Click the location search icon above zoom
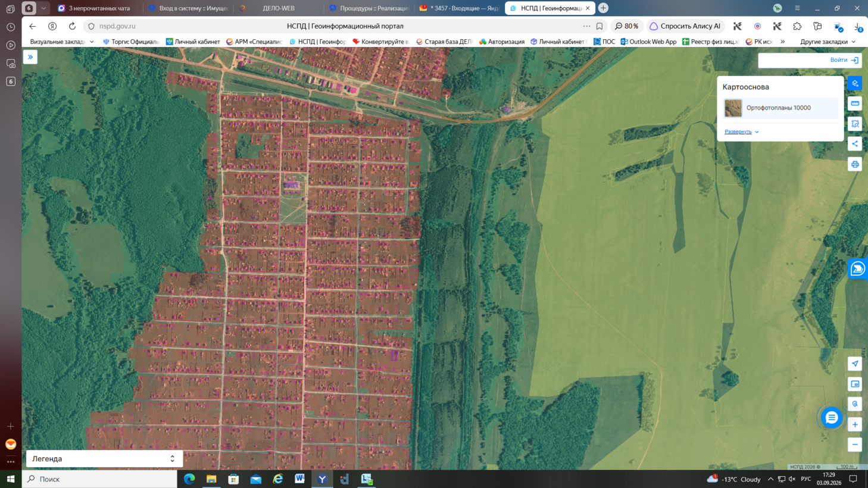 click(855, 404)
